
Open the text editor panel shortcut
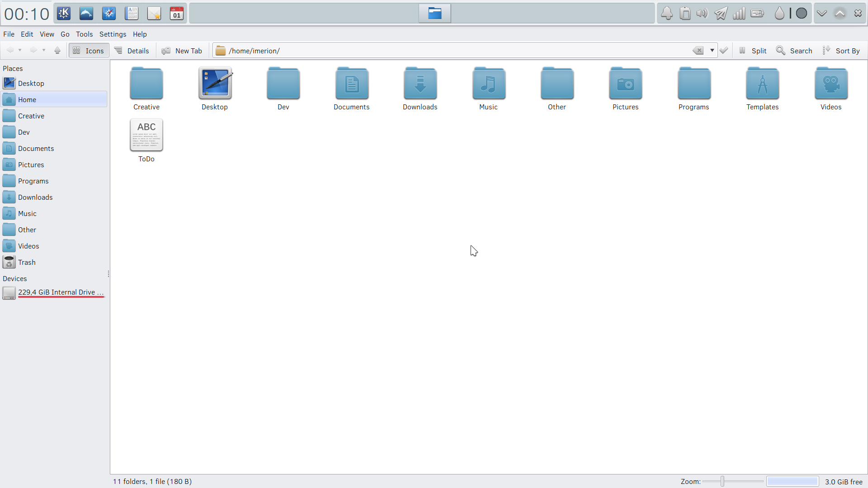pos(132,14)
